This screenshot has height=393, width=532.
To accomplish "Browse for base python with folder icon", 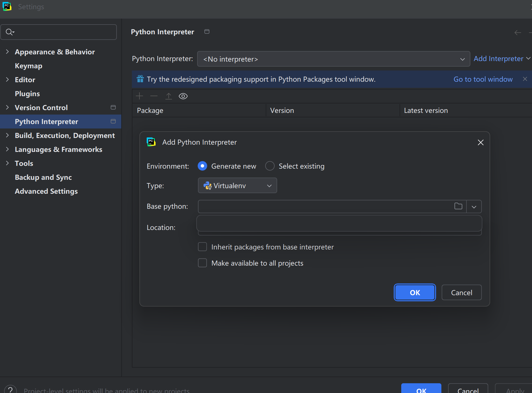I will click(458, 206).
